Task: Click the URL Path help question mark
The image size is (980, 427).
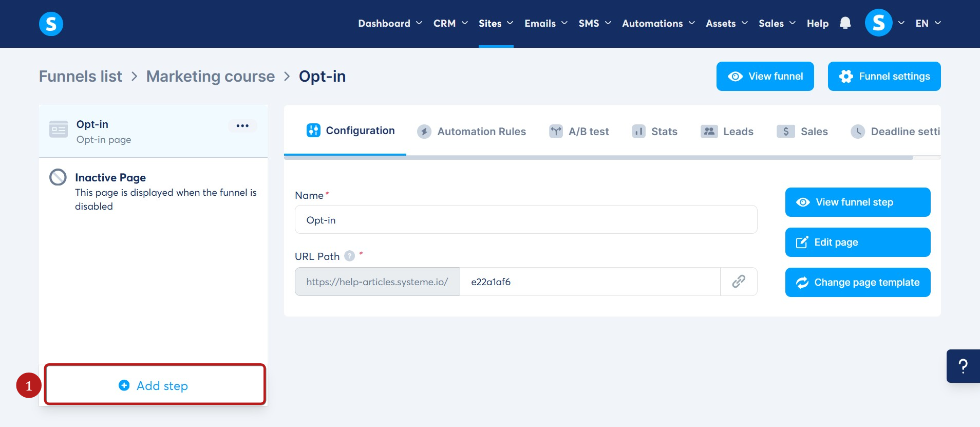Action: (349, 256)
